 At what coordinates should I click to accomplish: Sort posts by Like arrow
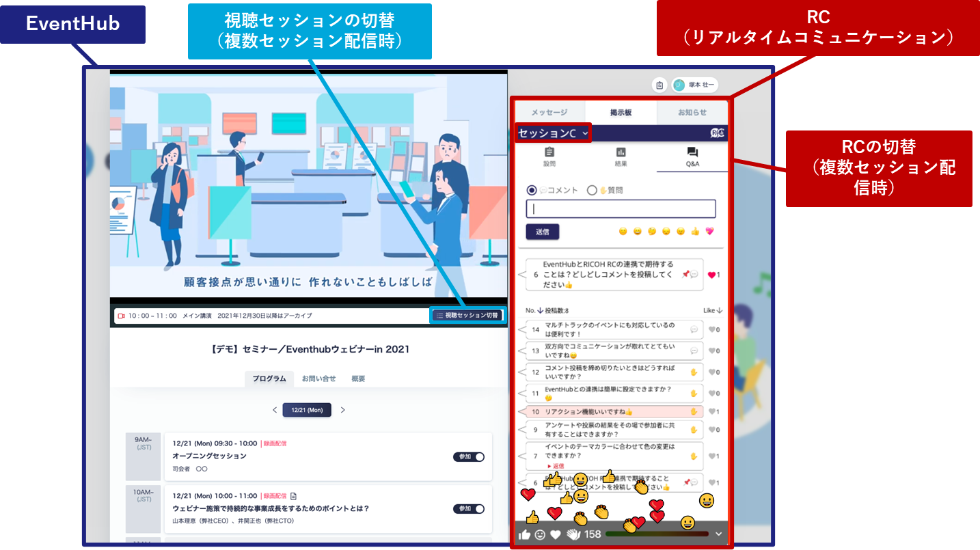[720, 310]
